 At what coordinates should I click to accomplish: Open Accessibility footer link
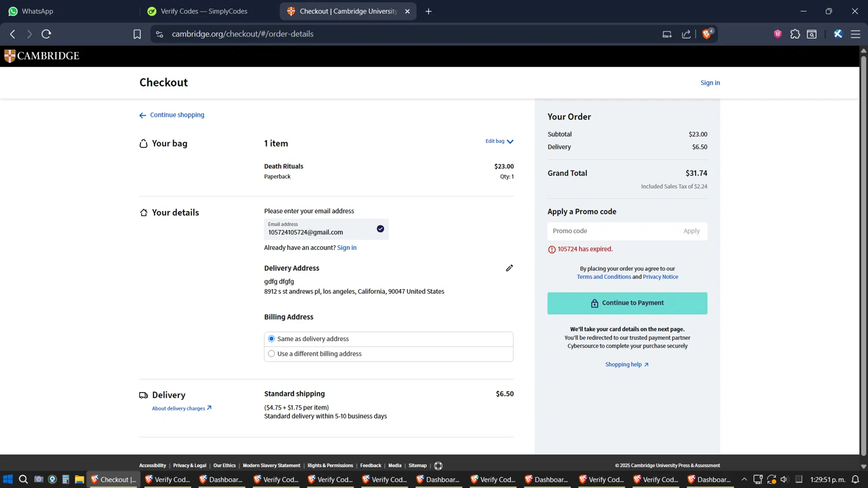click(x=152, y=465)
